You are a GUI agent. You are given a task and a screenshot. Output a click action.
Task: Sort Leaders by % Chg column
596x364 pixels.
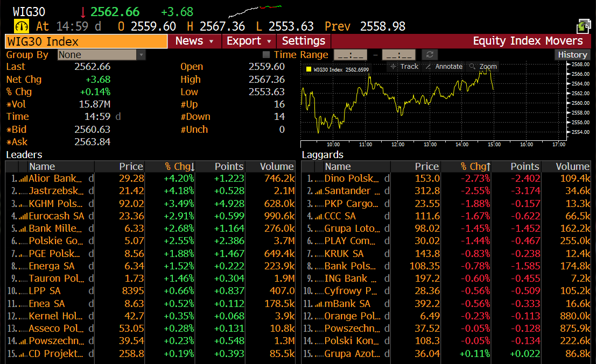click(x=170, y=167)
